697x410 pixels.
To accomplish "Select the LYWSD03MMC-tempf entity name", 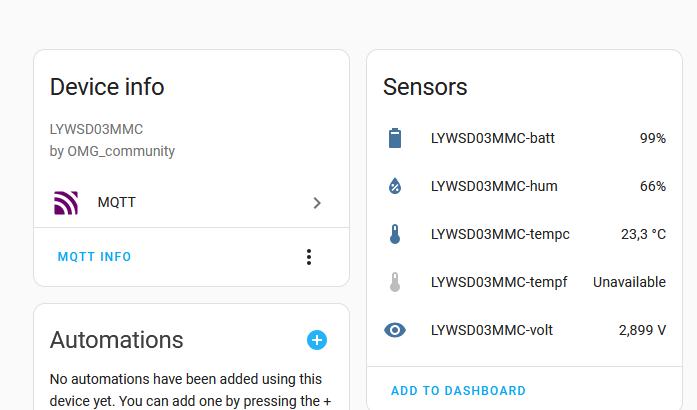I will (x=499, y=282).
